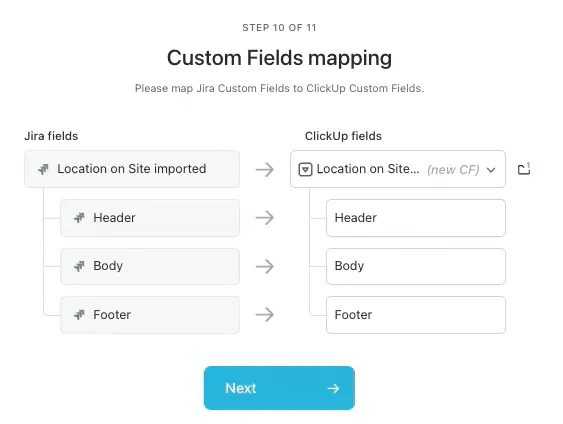The image size is (563, 424).
Task: Edit the ClickUp Header option field
Action: pyautogui.click(x=416, y=218)
